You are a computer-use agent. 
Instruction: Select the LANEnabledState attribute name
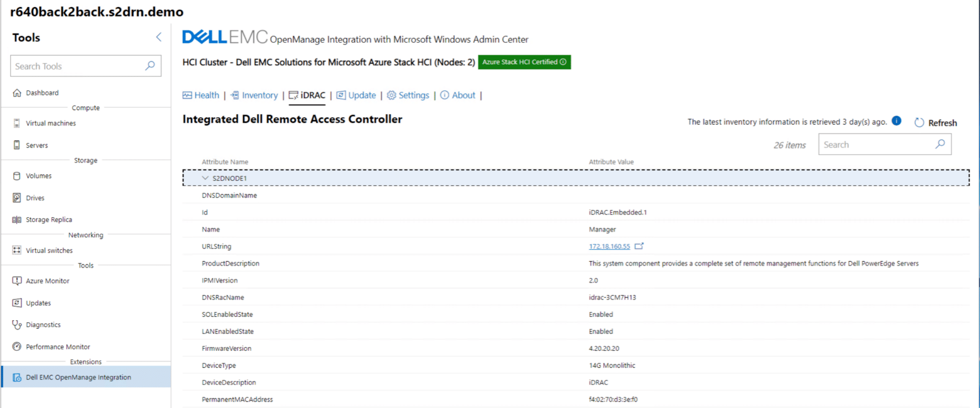[228, 331]
